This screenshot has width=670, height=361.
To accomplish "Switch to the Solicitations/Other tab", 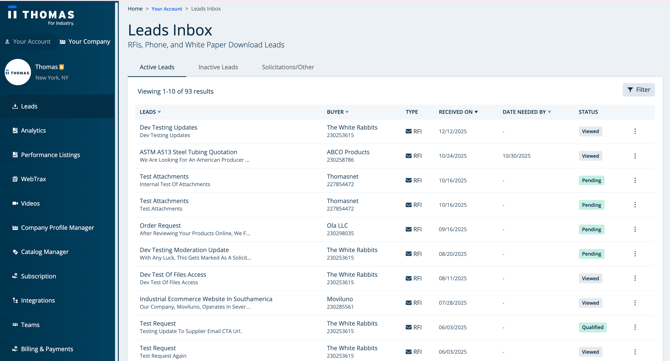I will [x=288, y=67].
